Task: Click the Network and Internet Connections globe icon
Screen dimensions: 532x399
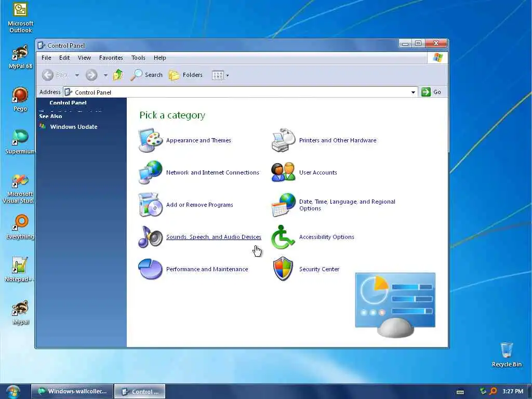Action: coord(151,172)
